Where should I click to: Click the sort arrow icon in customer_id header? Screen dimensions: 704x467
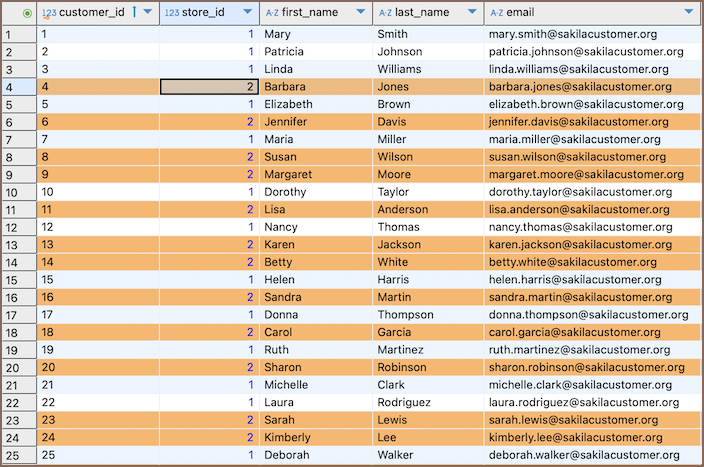click(x=134, y=13)
